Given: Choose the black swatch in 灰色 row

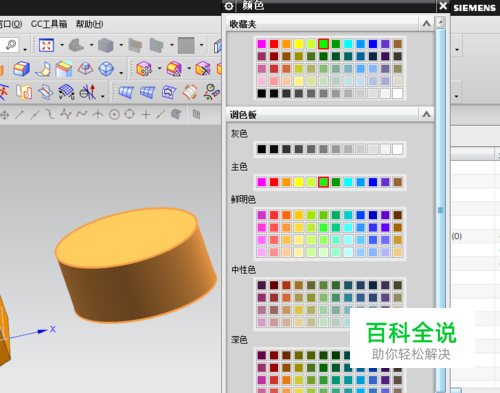Looking at the screenshot, I should pos(262,149).
